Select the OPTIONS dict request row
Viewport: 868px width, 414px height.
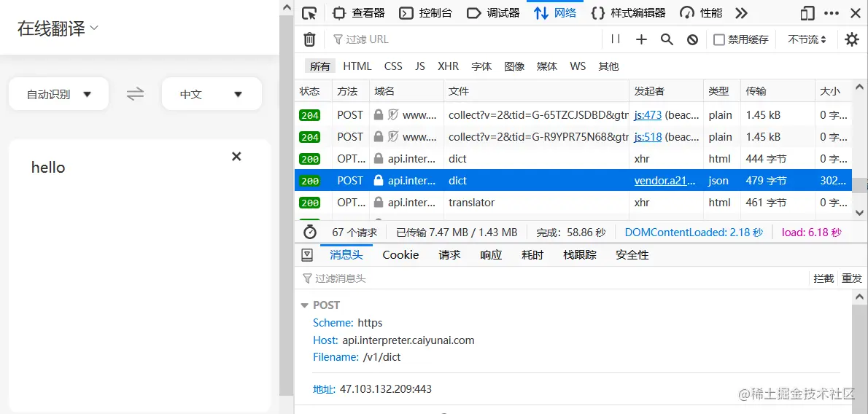(573, 159)
